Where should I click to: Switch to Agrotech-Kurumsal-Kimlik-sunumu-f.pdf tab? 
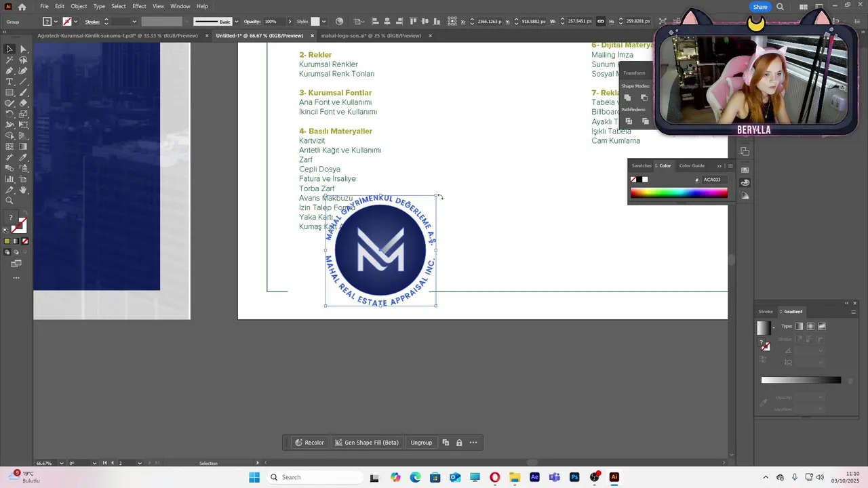[x=117, y=36]
